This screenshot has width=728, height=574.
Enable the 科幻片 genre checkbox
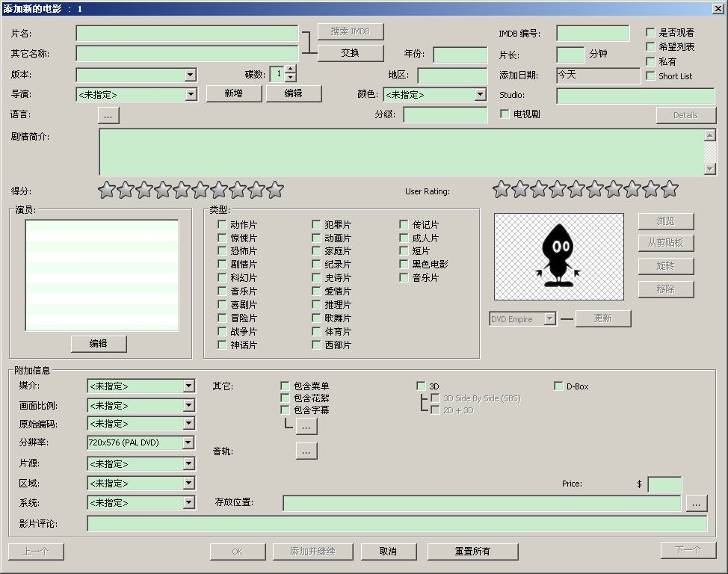[x=222, y=278]
